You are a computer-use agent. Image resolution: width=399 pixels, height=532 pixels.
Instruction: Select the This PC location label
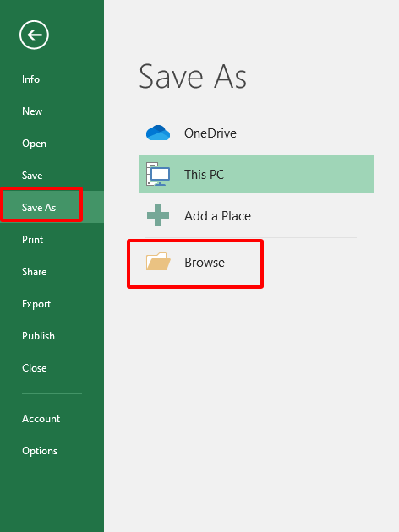pos(204,175)
